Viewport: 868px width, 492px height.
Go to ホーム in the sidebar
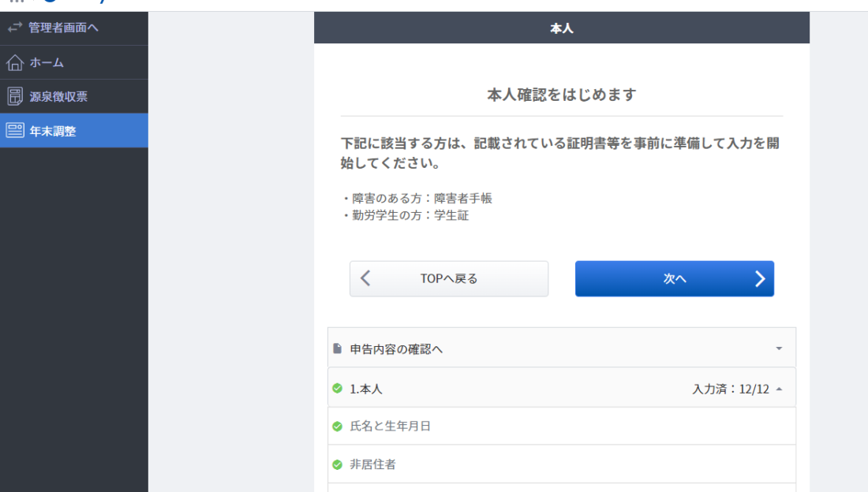74,62
